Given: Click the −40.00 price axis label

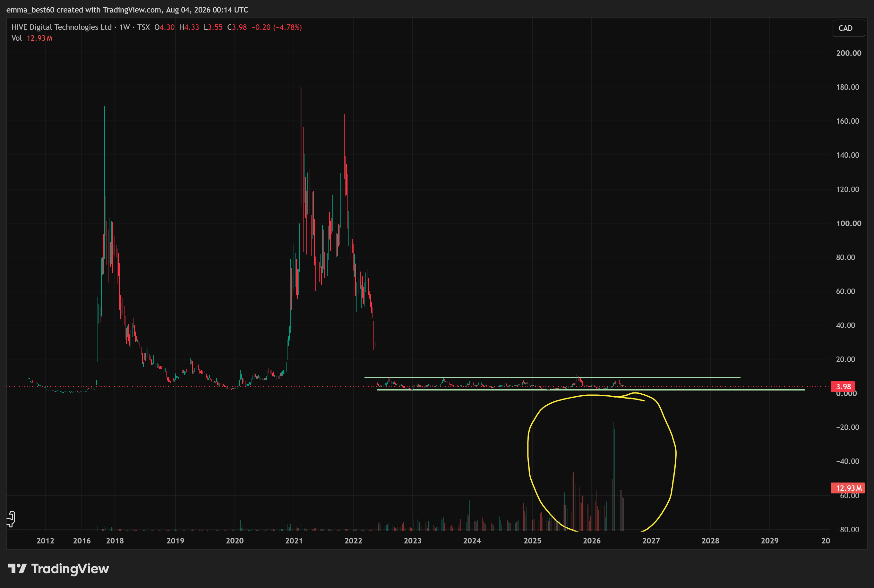Looking at the screenshot, I should (x=847, y=461).
